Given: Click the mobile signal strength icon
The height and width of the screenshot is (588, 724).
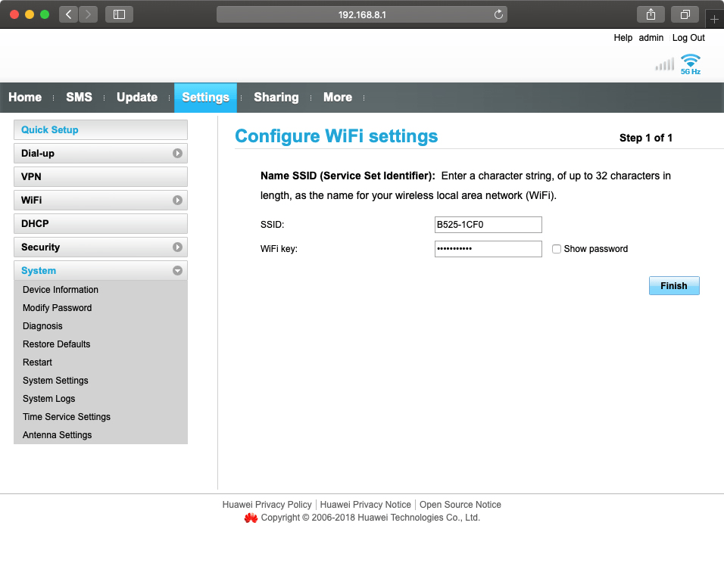Looking at the screenshot, I should pyautogui.click(x=664, y=64).
